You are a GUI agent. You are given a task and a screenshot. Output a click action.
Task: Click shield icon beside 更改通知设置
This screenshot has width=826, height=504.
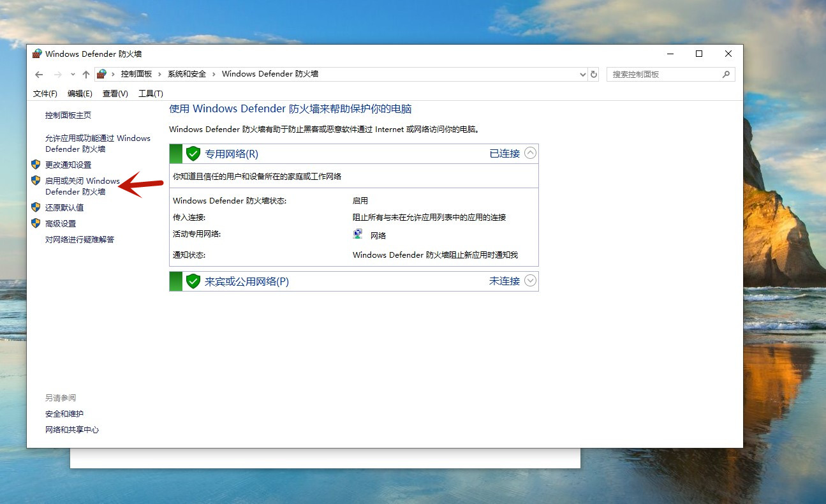pos(36,164)
